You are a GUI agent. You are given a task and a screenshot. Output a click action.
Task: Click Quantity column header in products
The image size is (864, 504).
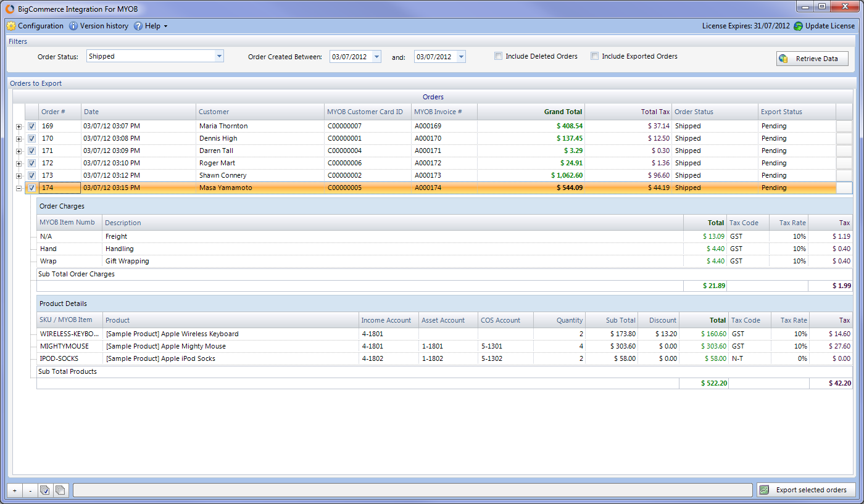click(560, 320)
